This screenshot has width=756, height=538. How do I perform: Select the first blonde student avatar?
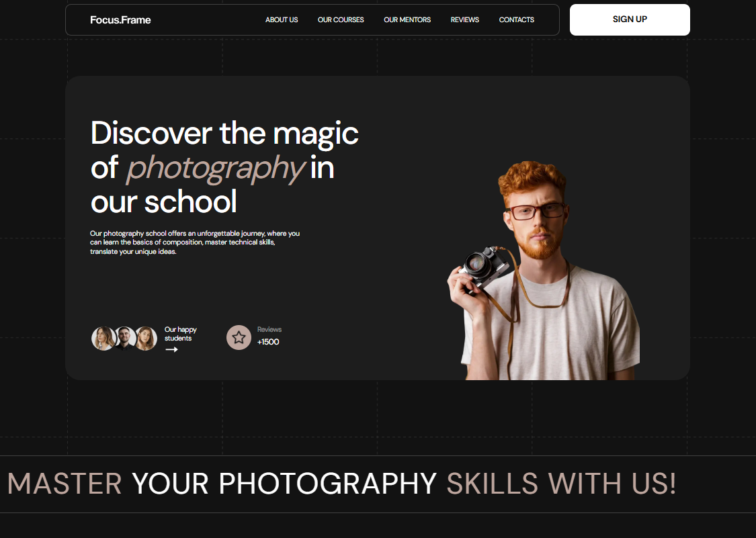pyautogui.click(x=103, y=339)
